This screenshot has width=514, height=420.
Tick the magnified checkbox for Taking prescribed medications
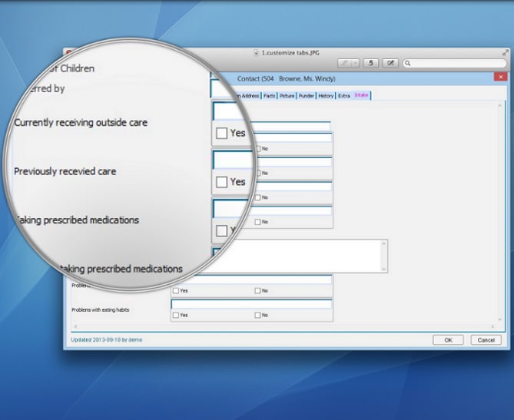click(221, 230)
